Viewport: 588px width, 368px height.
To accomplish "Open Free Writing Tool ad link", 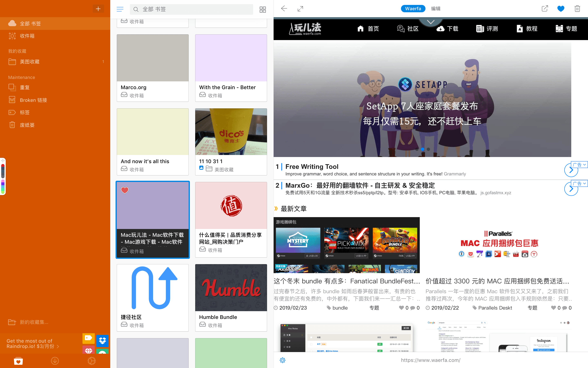I will point(312,167).
